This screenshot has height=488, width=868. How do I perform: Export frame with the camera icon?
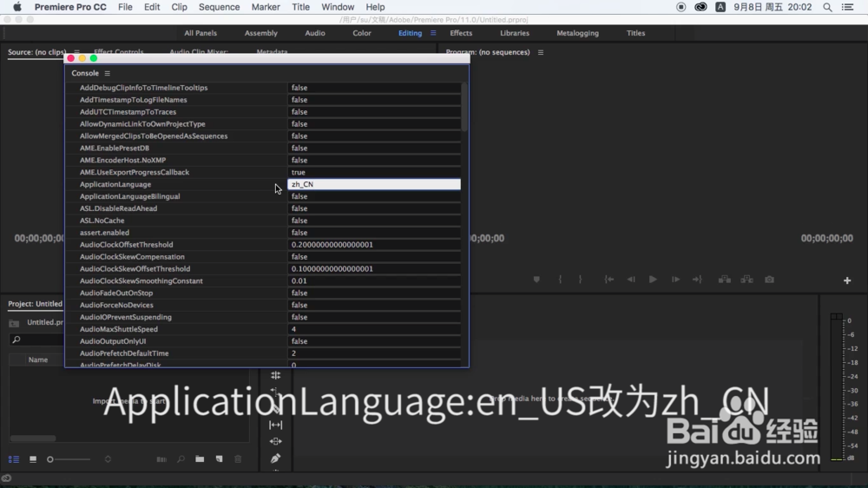pyautogui.click(x=769, y=280)
